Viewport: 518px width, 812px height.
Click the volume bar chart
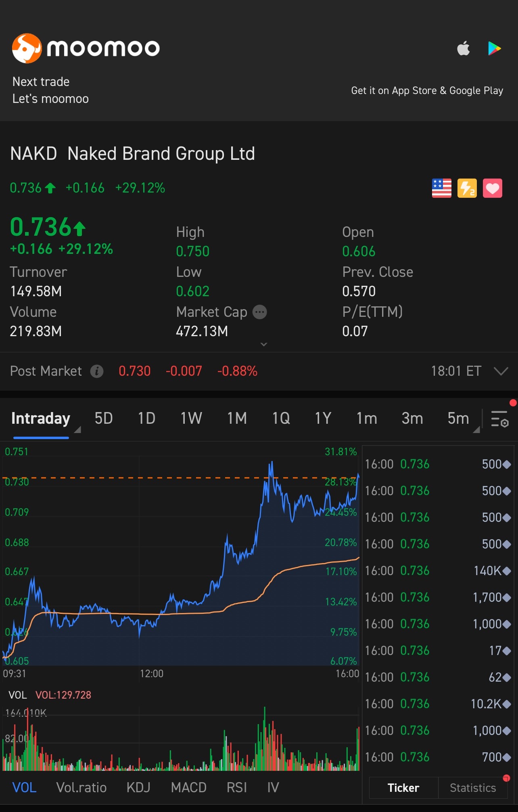pyautogui.click(x=181, y=739)
